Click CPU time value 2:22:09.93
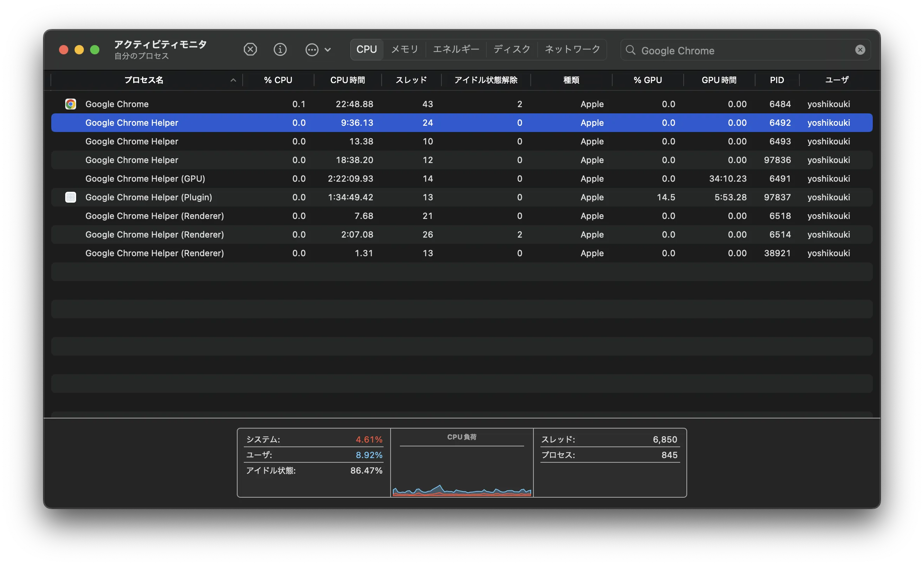This screenshot has width=924, height=566. tap(351, 179)
